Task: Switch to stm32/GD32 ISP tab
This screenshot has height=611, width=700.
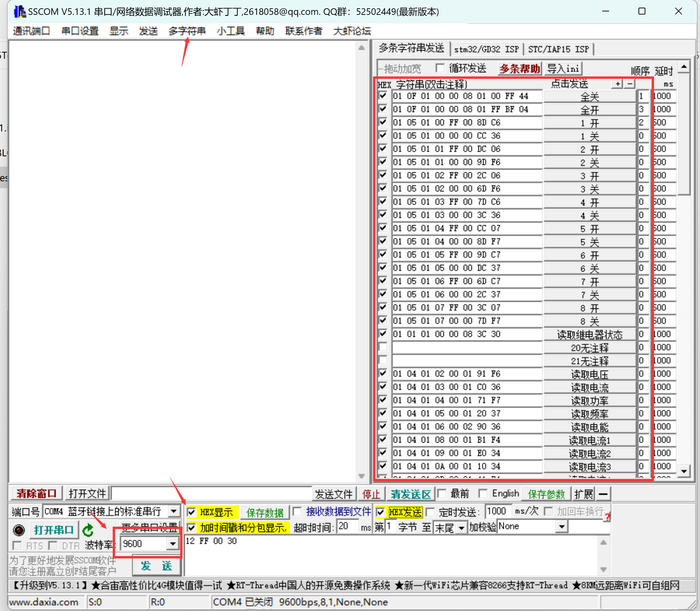Action: [x=486, y=49]
